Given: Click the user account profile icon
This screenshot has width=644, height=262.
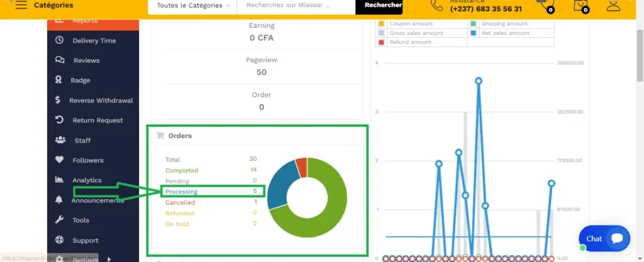Looking at the screenshot, I should pyautogui.click(x=613, y=6).
